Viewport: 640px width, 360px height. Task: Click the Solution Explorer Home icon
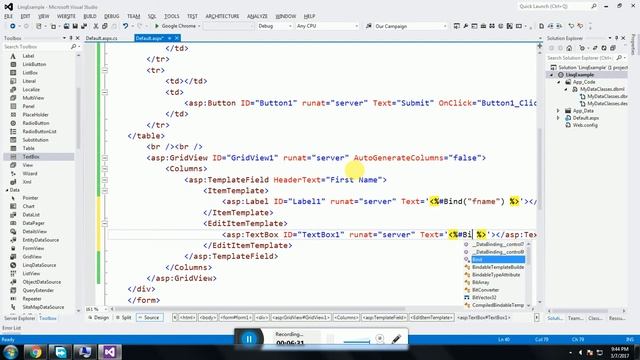pos(569,48)
